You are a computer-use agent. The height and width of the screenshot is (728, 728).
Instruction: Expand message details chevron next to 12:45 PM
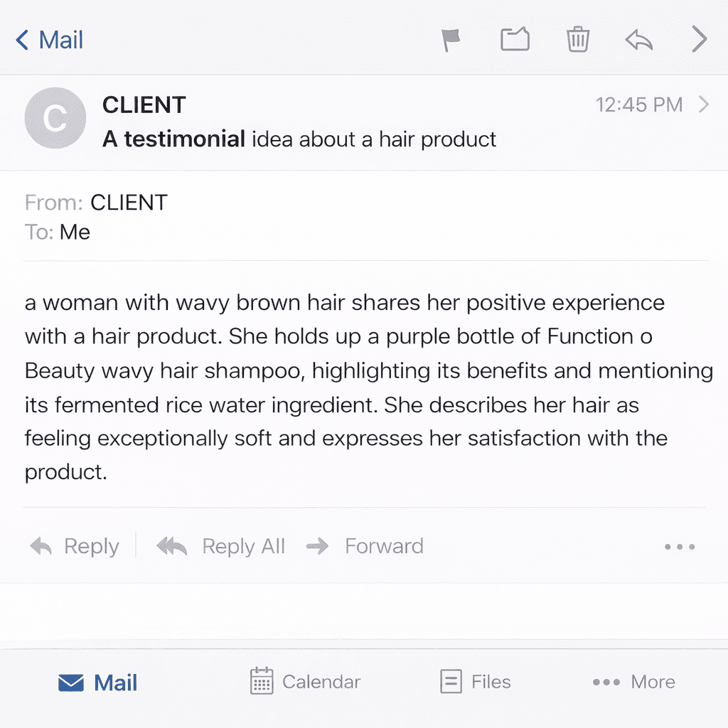(x=704, y=105)
